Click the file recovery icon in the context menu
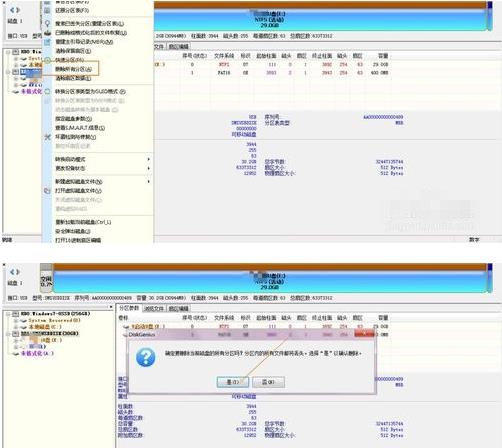This screenshot has width=502, height=448. tap(47, 33)
